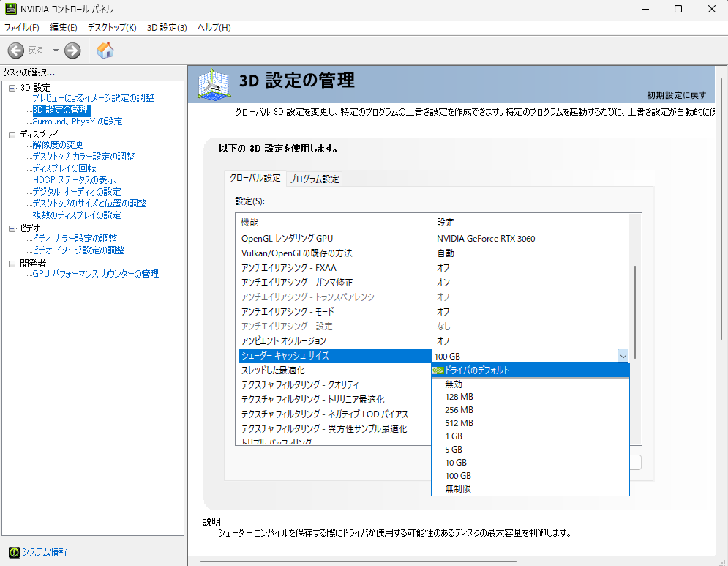728x566 pixels.
Task: Open ビデオ イメージ設定の調整 task
Action: click(x=78, y=250)
